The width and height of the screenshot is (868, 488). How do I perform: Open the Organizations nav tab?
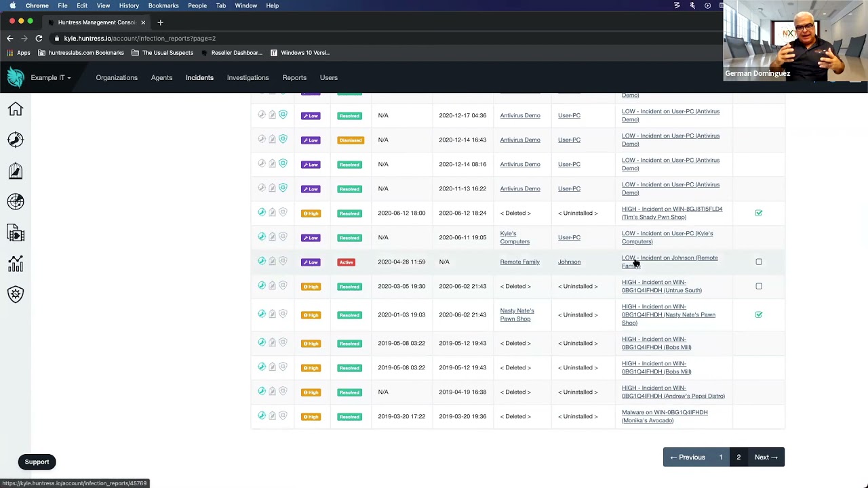pyautogui.click(x=117, y=77)
